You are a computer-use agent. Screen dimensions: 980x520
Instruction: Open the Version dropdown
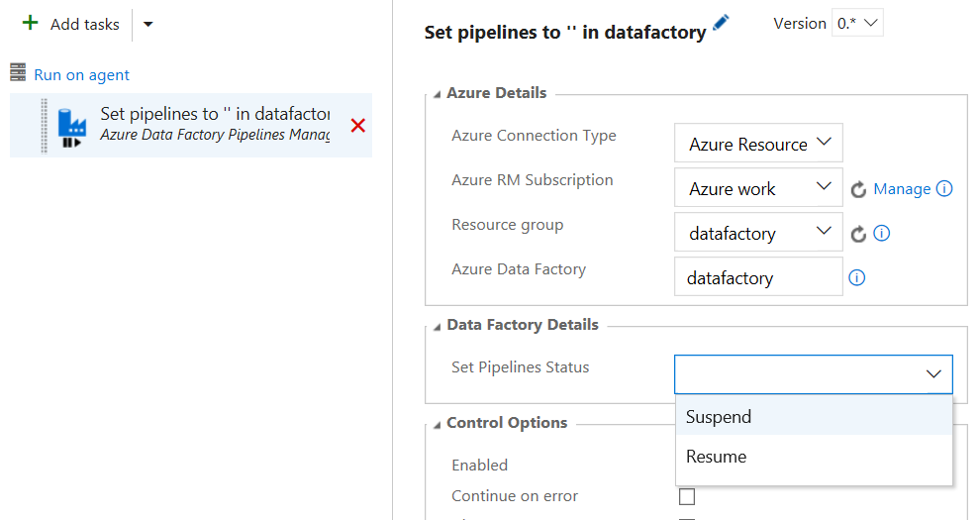point(857,24)
